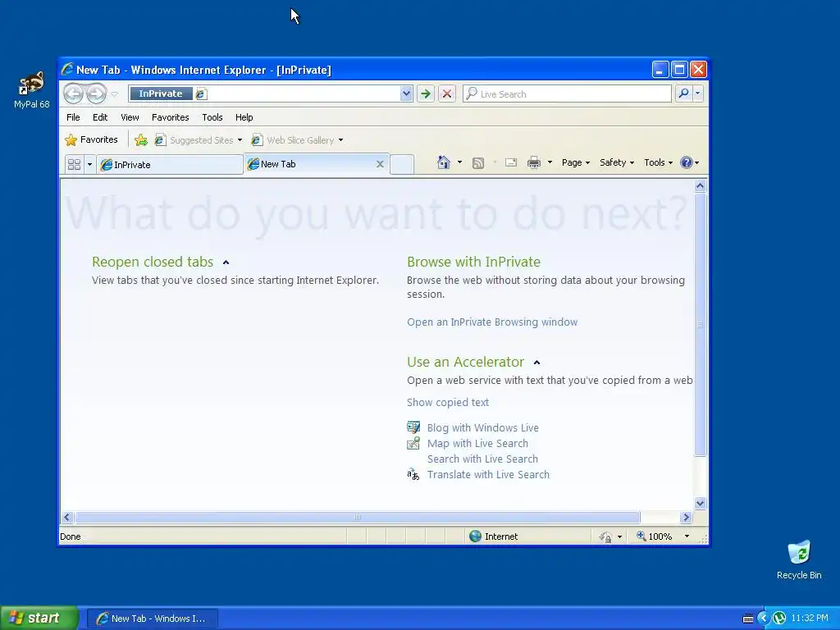Click the Show copied text link
The width and height of the screenshot is (840, 630).
[447, 402]
